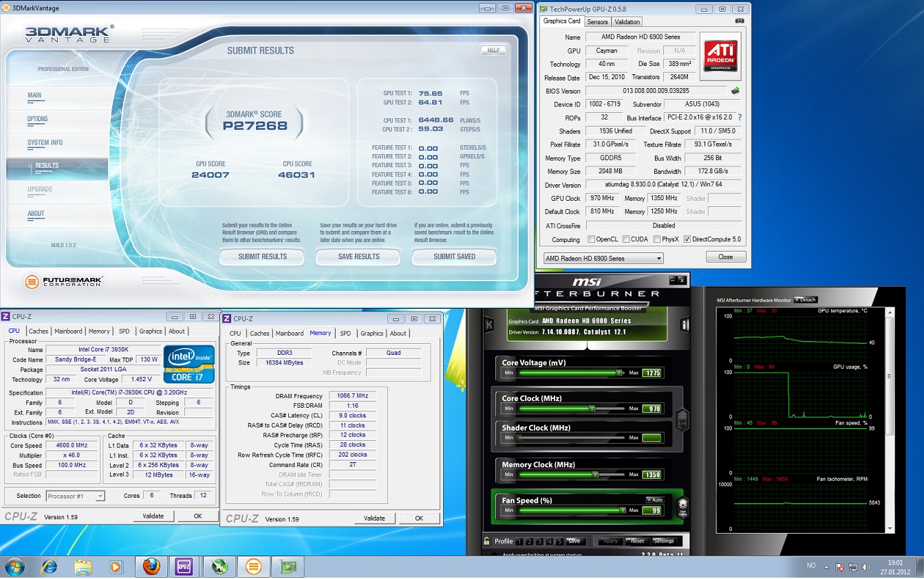Click the BIOS save chip icon in GPU-Z
Viewport: 924px width, 579px height.
tap(735, 91)
